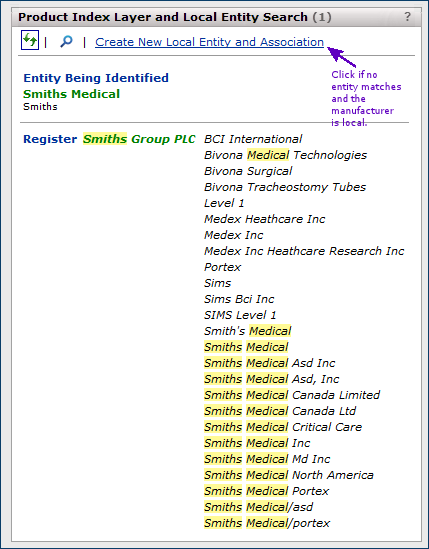Choose SIMS Level 1 entry

[240, 315]
